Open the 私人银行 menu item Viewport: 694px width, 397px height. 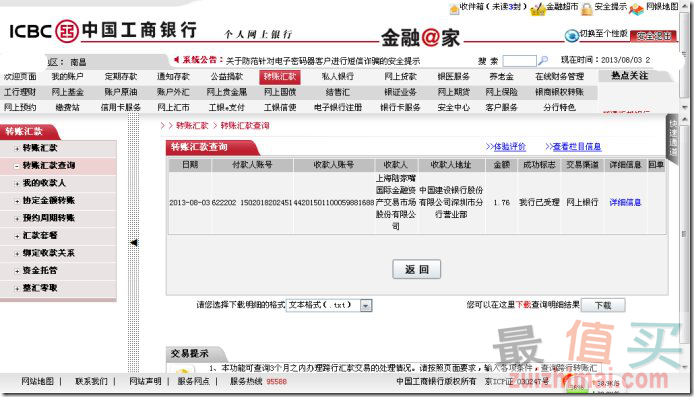coord(338,77)
